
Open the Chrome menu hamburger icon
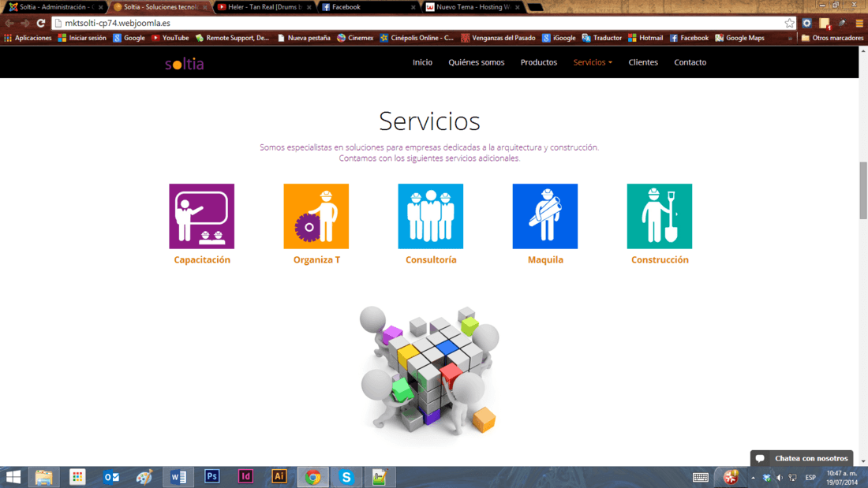pyautogui.click(x=859, y=23)
